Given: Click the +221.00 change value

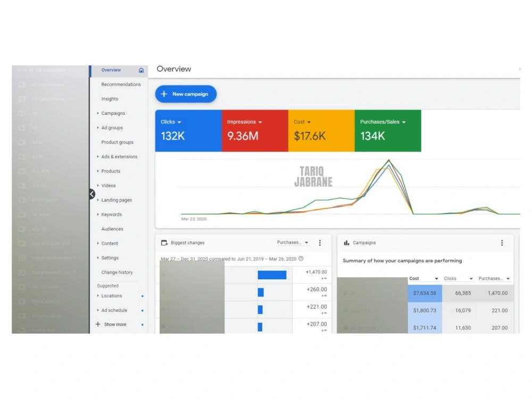Looking at the screenshot, I should click(317, 307).
